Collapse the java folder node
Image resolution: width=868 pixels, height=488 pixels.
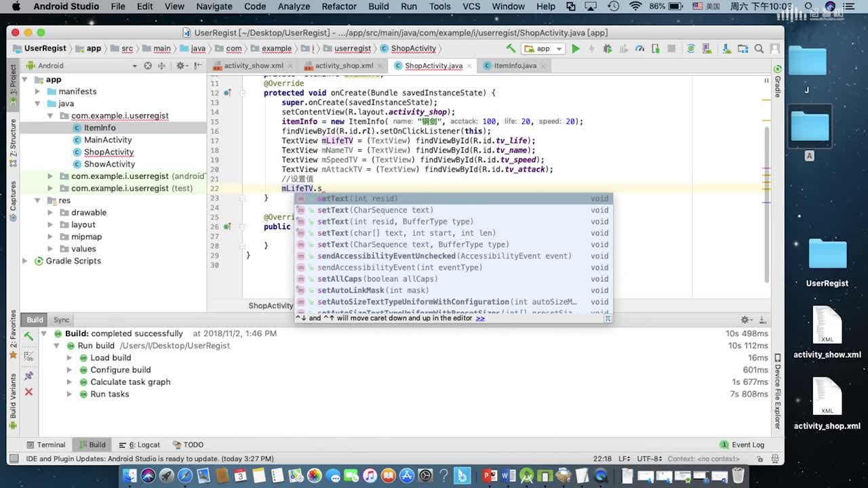tap(37, 104)
